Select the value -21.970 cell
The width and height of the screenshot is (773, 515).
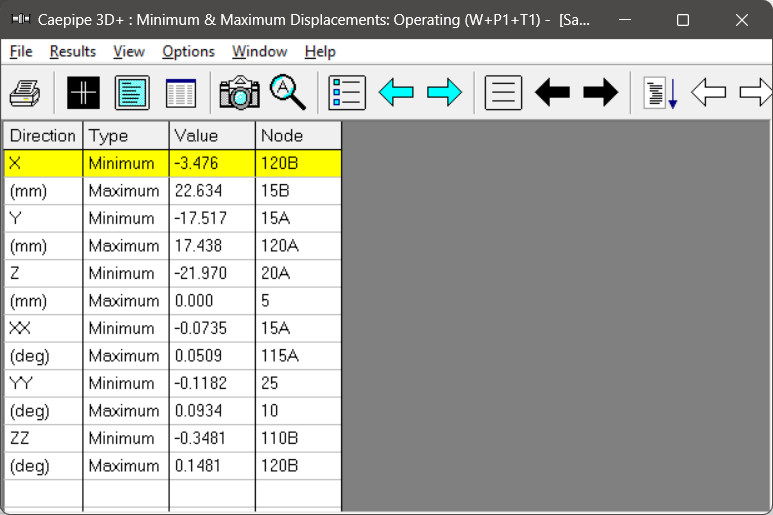coord(212,273)
